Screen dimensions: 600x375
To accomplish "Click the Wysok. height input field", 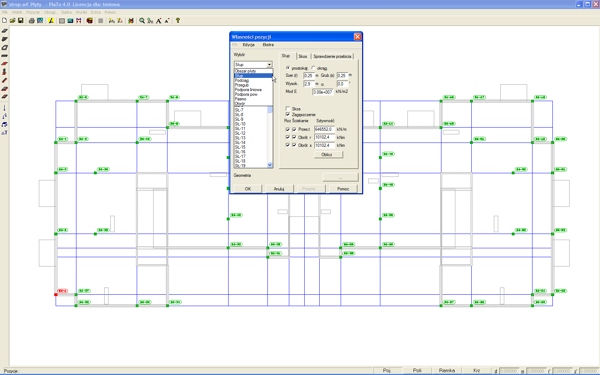I will [308, 83].
